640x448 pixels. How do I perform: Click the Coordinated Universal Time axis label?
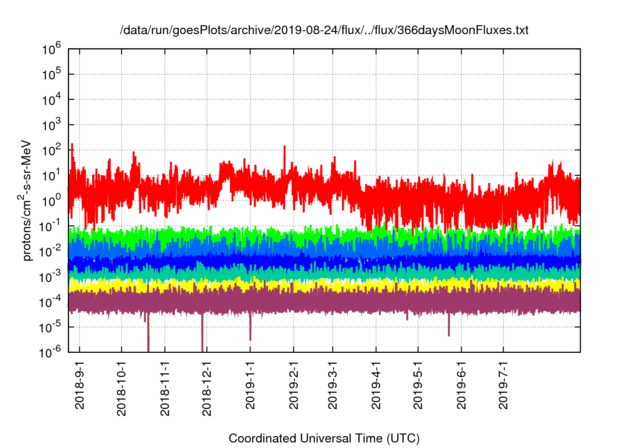click(x=322, y=438)
